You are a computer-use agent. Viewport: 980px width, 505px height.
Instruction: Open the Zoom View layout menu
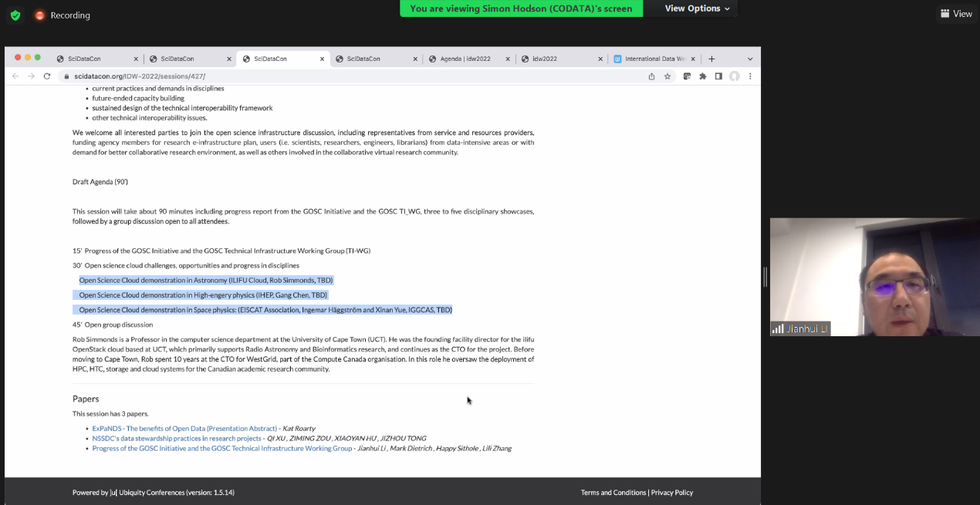pyautogui.click(x=956, y=14)
